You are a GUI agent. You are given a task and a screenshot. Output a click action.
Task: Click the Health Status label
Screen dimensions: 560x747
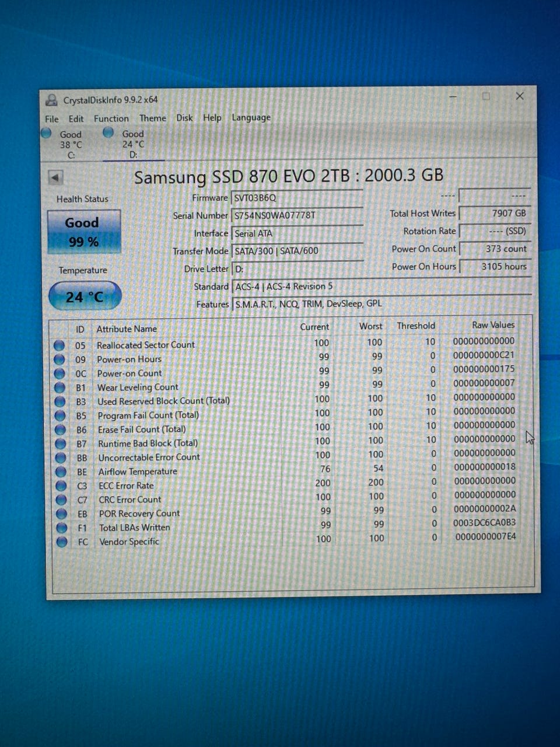(x=82, y=199)
